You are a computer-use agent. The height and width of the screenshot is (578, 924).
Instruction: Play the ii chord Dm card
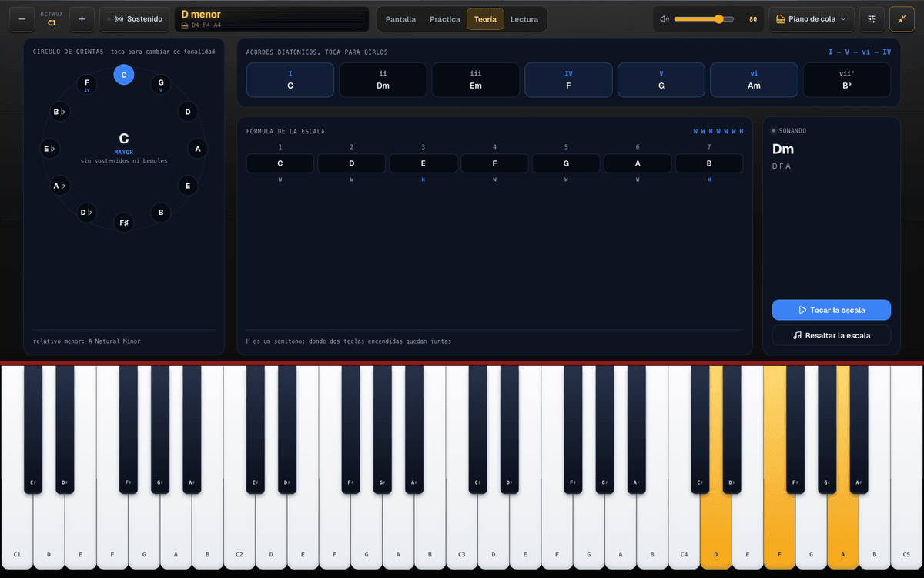coord(383,80)
